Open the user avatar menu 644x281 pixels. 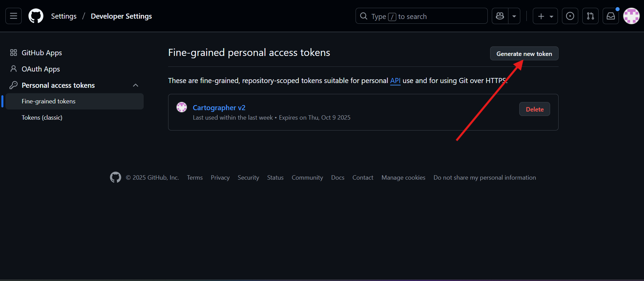point(631,16)
